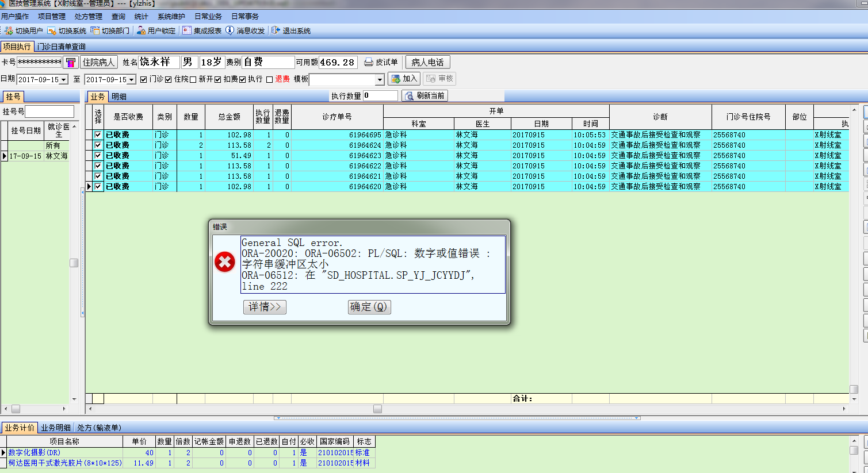Click order number 61964623 cell
The image size is (868, 473).
click(337, 156)
